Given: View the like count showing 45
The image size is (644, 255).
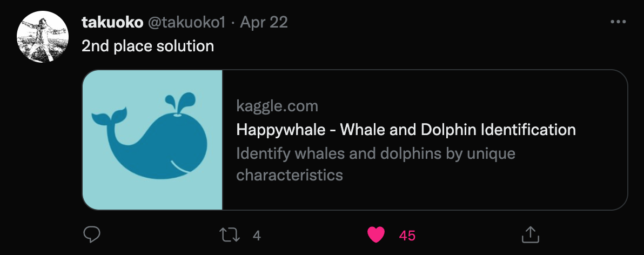Looking at the screenshot, I should coord(407,236).
